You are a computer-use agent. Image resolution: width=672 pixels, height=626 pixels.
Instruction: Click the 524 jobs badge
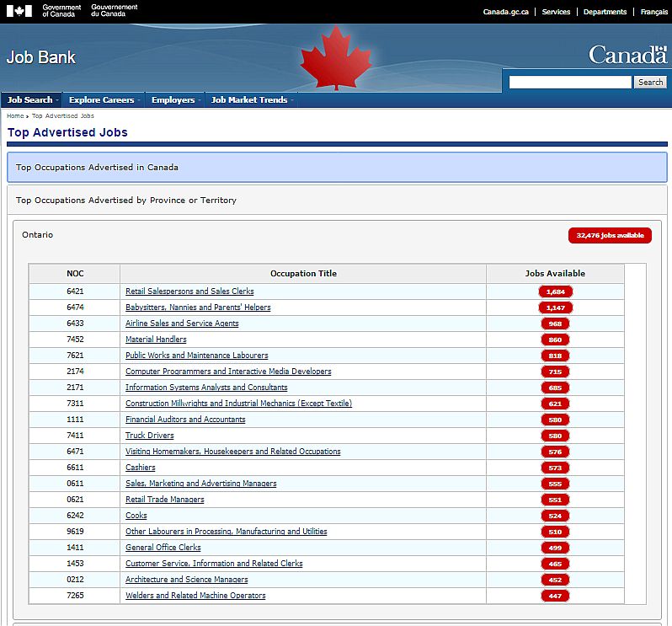pos(556,516)
